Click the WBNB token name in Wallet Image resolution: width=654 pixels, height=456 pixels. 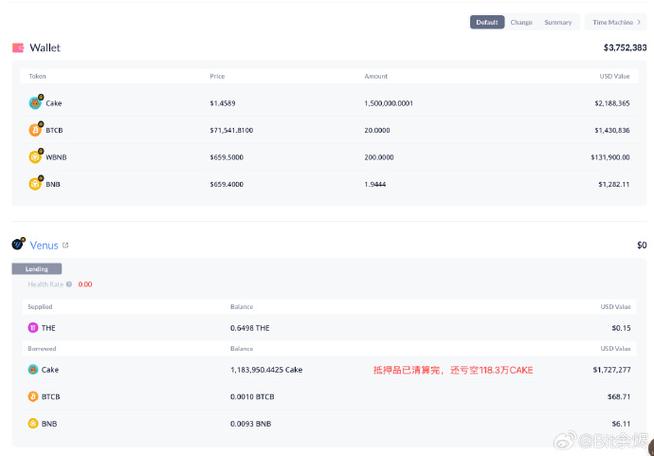pyautogui.click(x=56, y=157)
